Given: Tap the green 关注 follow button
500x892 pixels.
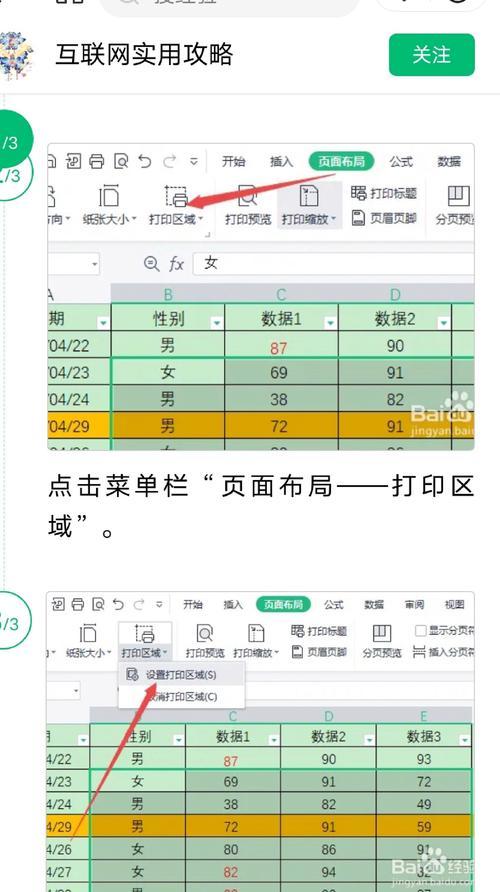Looking at the screenshot, I should tap(431, 55).
